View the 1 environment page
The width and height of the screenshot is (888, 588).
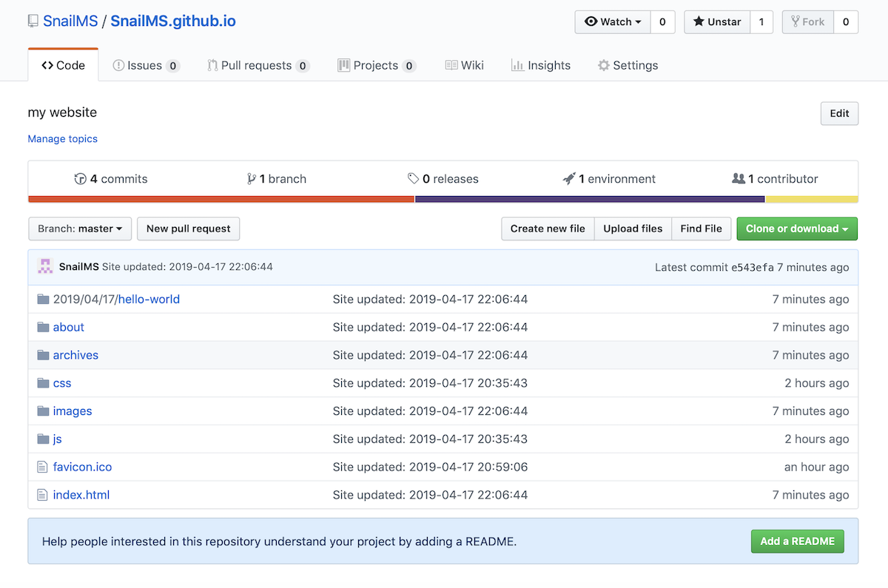click(x=609, y=179)
